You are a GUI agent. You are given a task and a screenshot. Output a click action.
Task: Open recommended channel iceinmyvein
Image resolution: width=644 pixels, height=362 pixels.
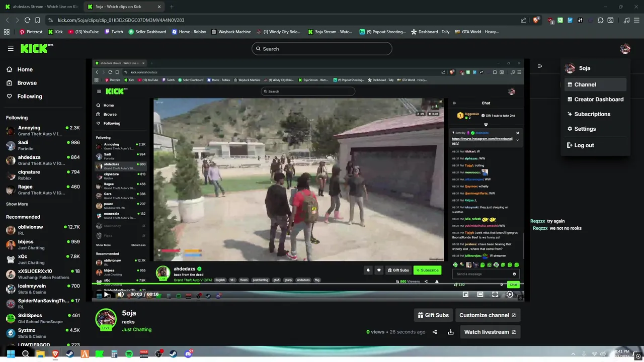[43, 289]
